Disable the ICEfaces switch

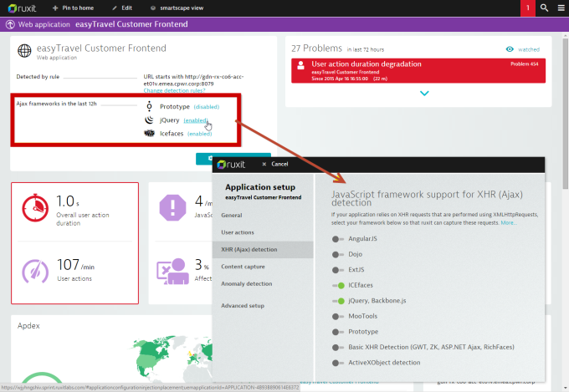tap(338, 286)
